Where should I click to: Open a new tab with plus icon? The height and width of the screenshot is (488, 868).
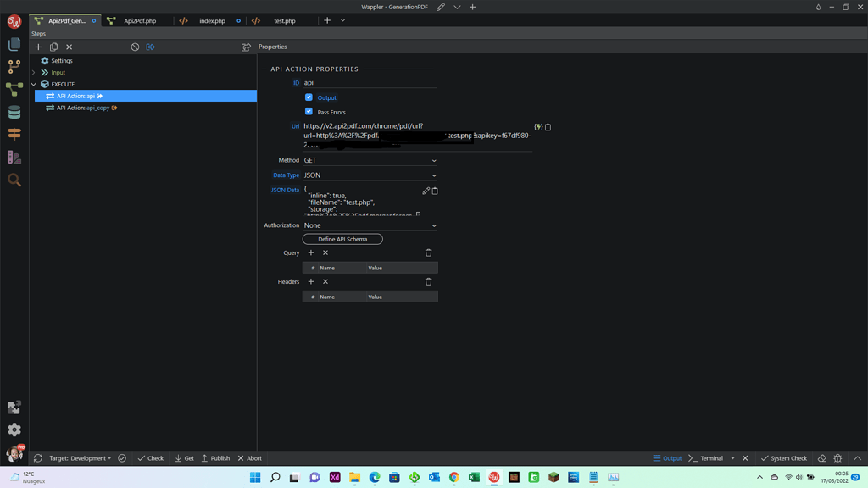327,20
